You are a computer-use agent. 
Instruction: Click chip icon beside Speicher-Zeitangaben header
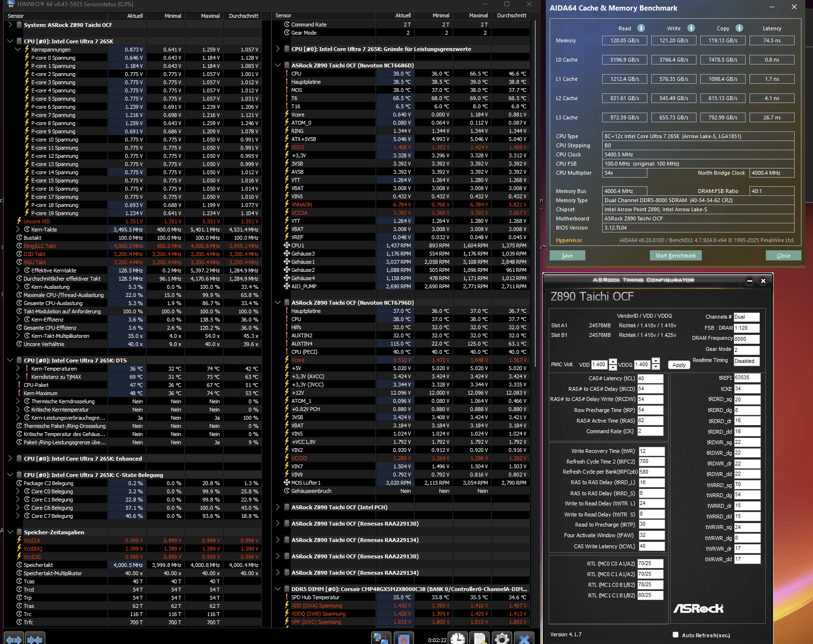click(x=19, y=532)
